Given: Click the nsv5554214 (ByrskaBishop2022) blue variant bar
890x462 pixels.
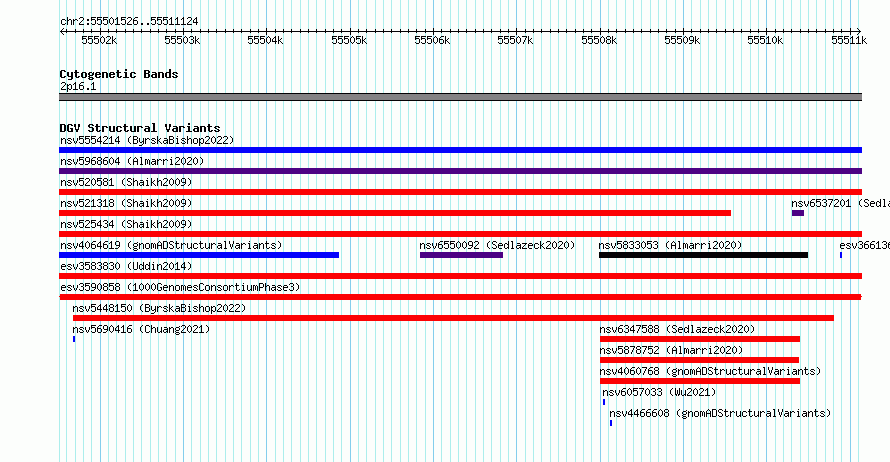Looking at the screenshot, I should (x=460, y=150).
